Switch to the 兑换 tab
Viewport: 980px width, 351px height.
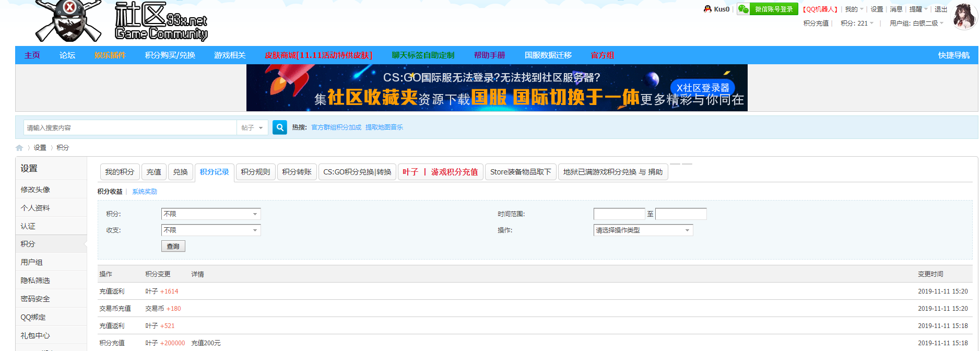181,172
